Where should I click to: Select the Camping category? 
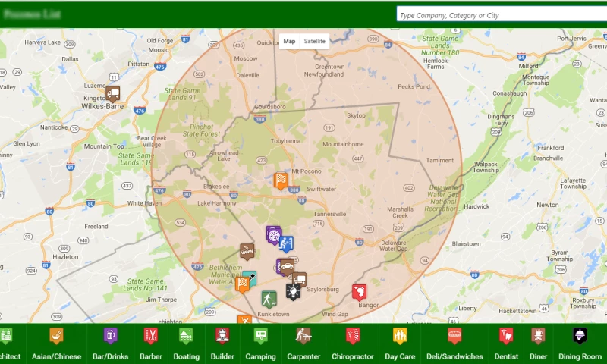pyautogui.click(x=260, y=344)
